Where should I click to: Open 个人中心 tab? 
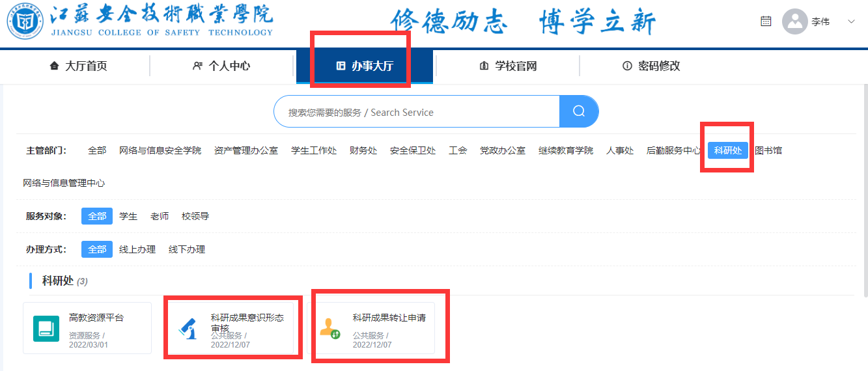coord(221,66)
